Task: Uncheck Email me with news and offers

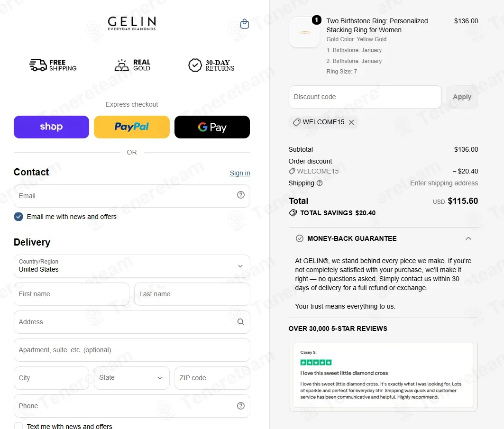Action: (18, 217)
